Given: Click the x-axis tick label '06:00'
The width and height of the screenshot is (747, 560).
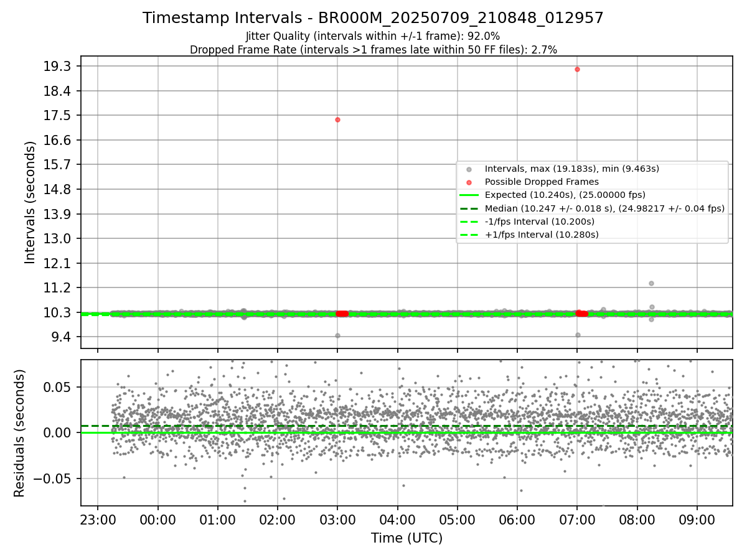Looking at the screenshot, I should click(x=517, y=520).
